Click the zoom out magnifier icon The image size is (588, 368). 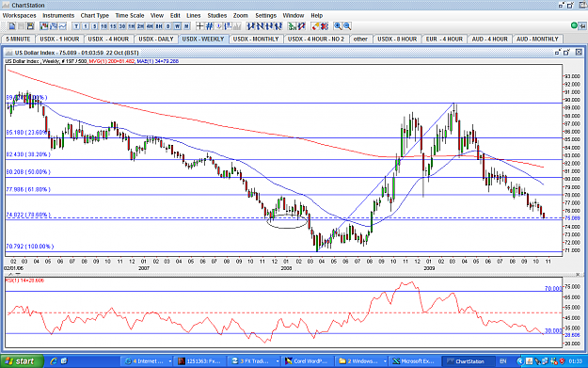click(347, 26)
